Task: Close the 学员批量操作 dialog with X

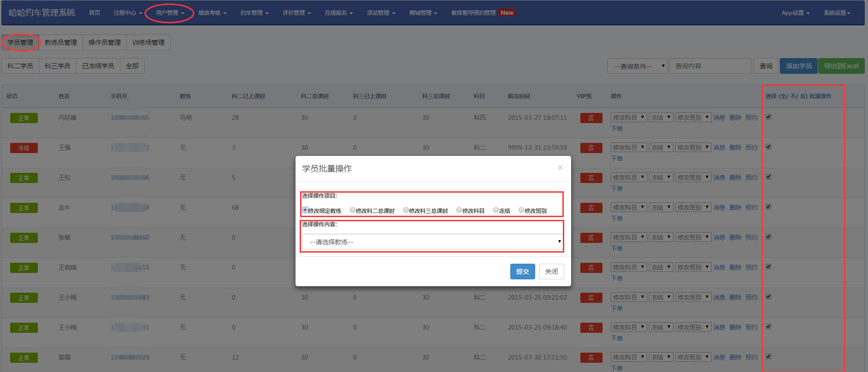Action: [560, 168]
